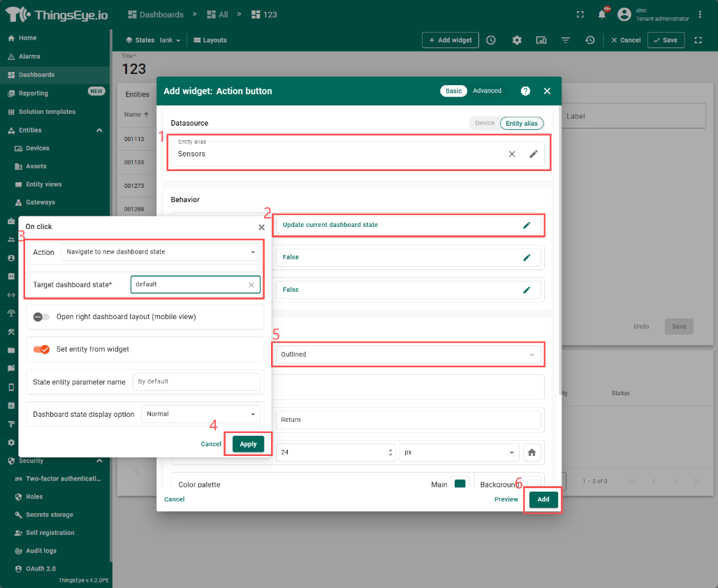Open dashboard settings gear icon
The image size is (718, 588).
517,41
